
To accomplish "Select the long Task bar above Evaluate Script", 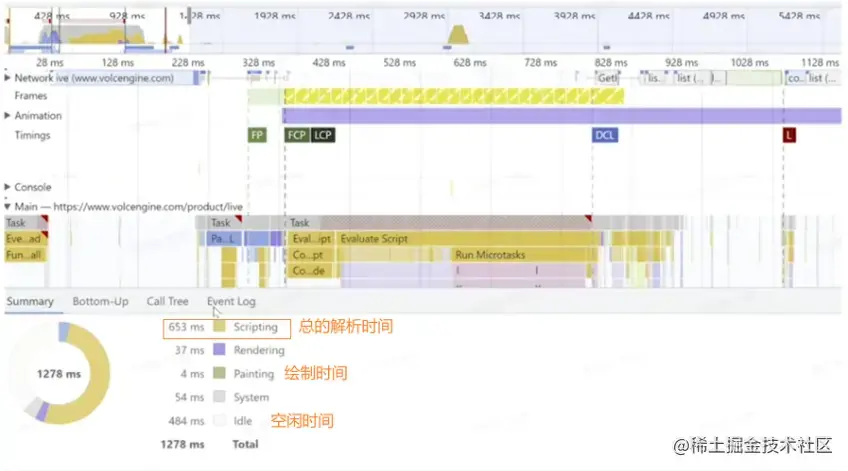I will click(x=438, y=222).
